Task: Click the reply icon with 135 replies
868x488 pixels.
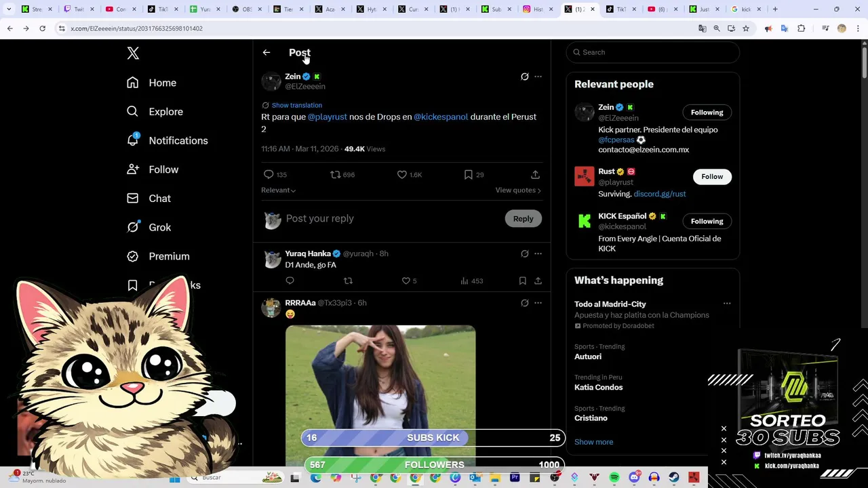Action: [x=269, y=175]
